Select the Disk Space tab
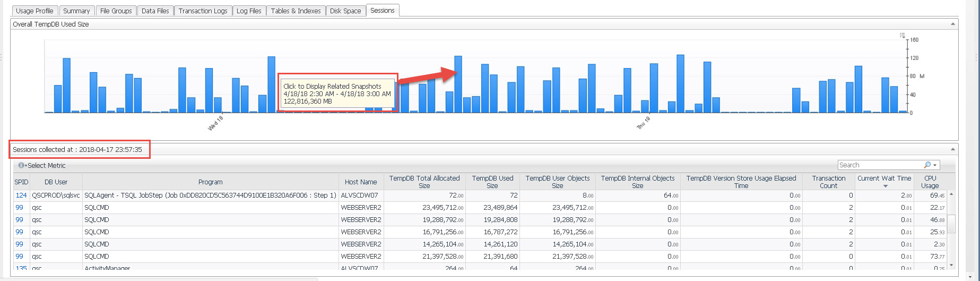This screenshot has width=980, height=281. tap(345, 11)
